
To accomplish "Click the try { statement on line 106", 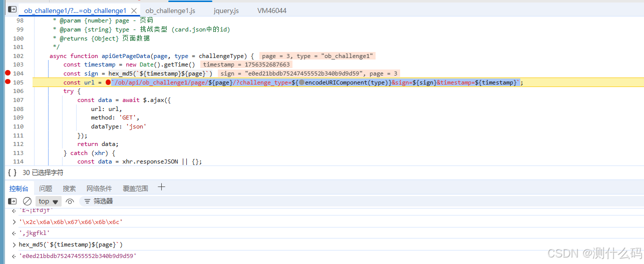I will (72, 91).
